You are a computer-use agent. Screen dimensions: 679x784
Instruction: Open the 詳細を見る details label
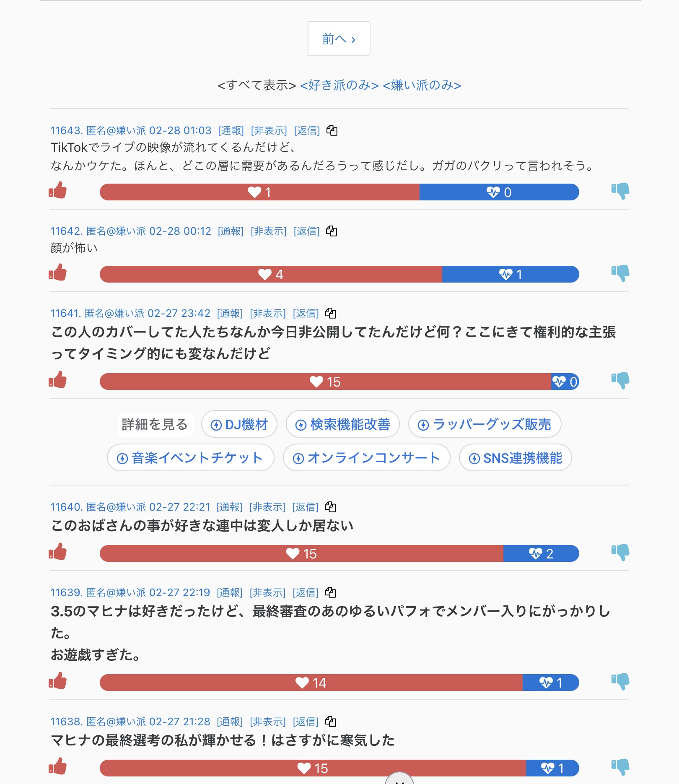[155, 425]
